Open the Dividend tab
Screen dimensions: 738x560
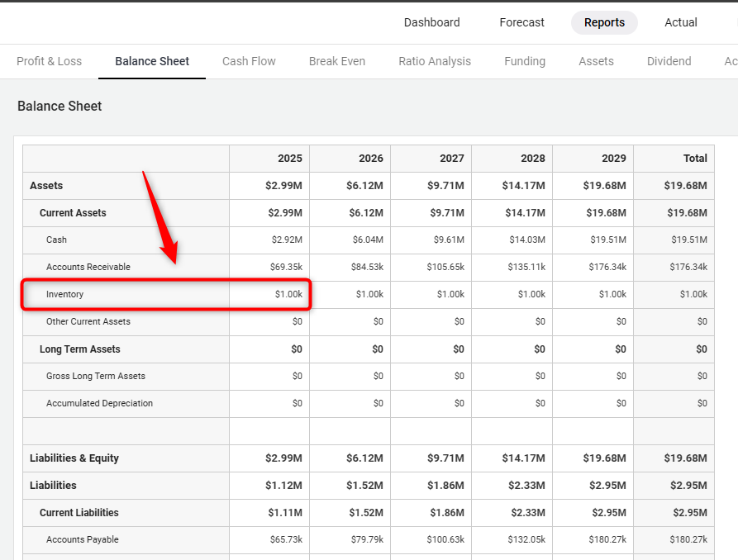tap(669, 61)
